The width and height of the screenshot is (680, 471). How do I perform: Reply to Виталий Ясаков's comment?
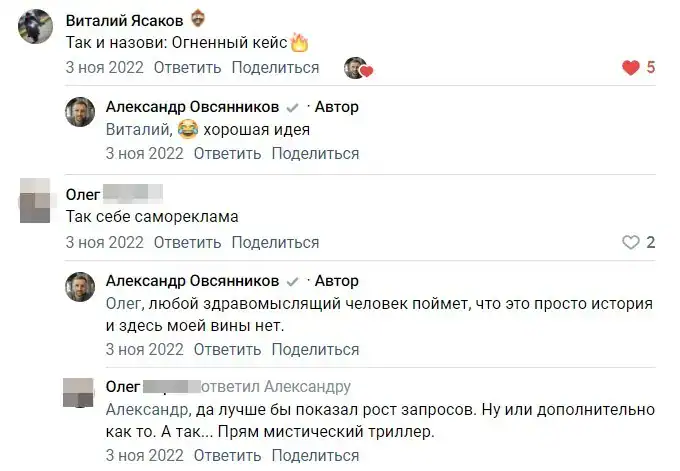pyautogui.click(x=188, y=68)
